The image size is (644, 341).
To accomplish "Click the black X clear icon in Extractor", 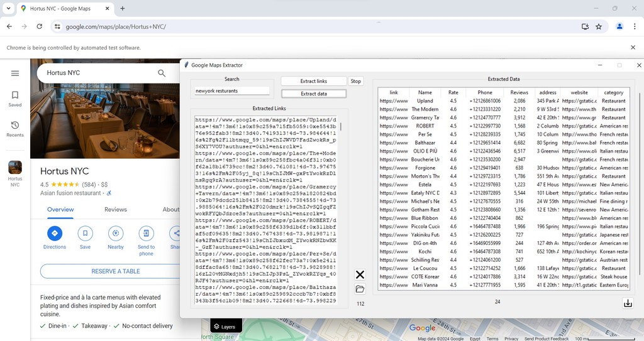I will click(x=360, y=274).
